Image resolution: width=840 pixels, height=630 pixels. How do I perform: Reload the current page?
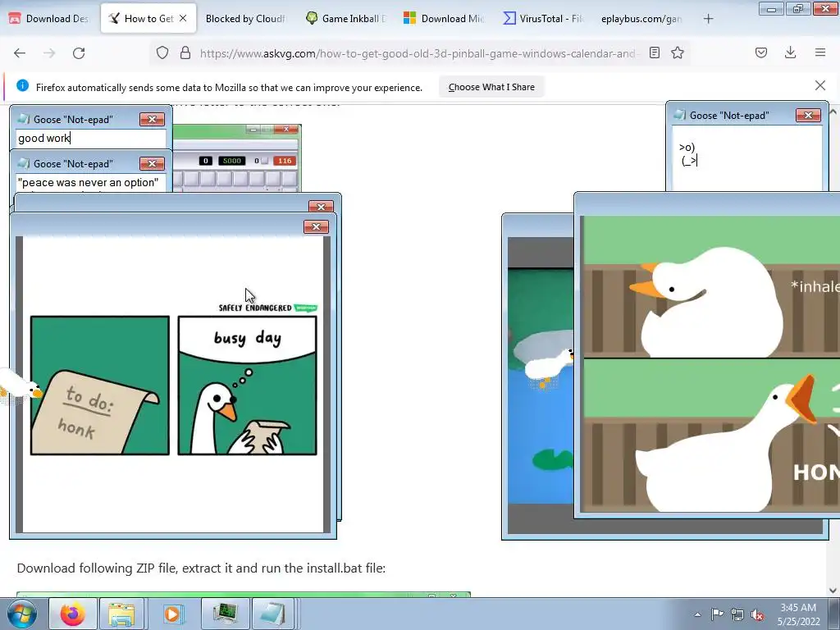(79, 53)
